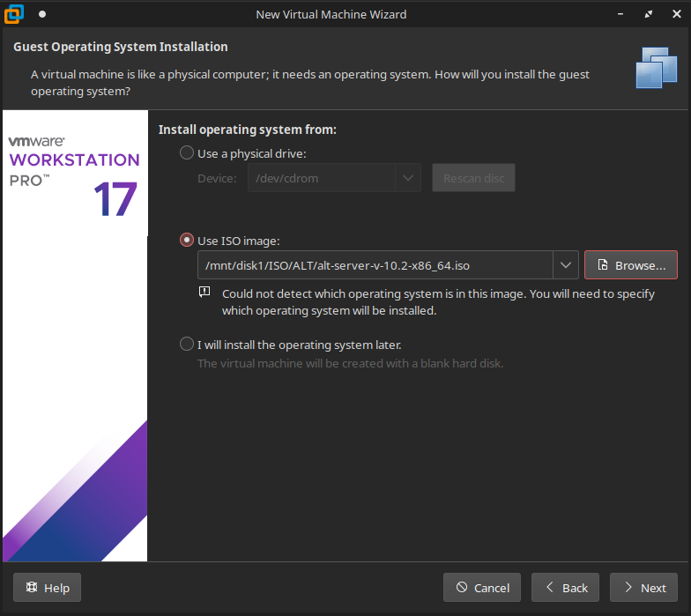This screenshot has width=691, height=616.
Task: Click the pin dot icon in title bar
Action: (41, 14)
